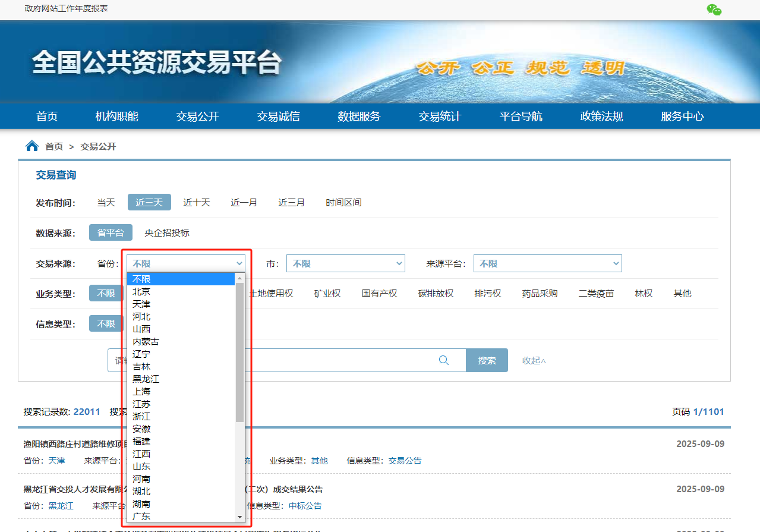Filter by 碳排放权 business type
760x532 pixels.
pyautogui.click(x=436, y=293)
